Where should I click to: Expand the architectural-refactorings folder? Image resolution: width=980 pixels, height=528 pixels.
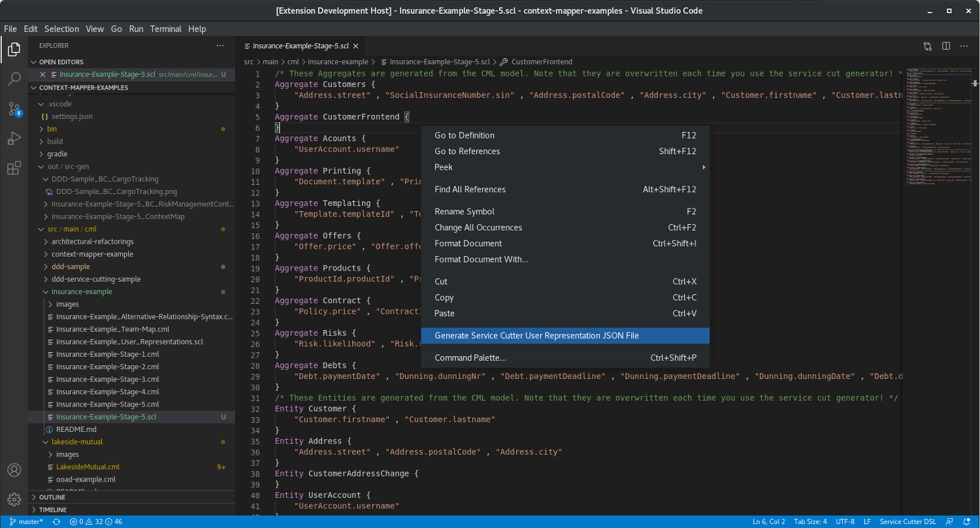pos(91,242)
